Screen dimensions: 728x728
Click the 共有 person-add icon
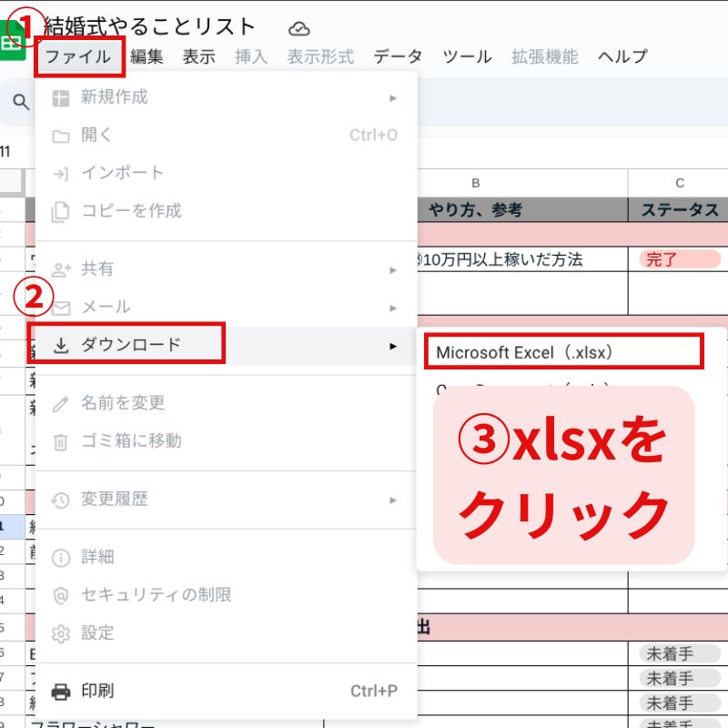(x=61, y=269)
